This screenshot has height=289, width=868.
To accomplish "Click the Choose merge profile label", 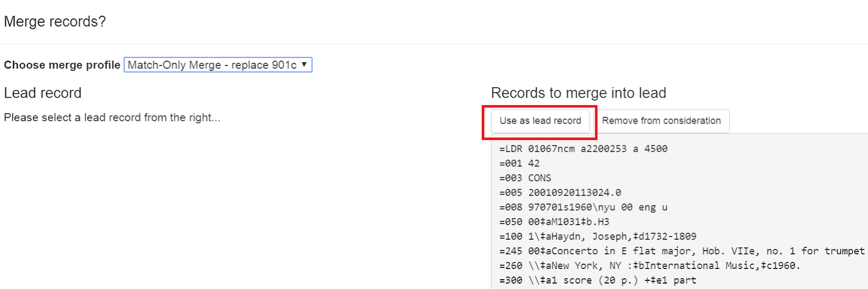I will point(62,65).
